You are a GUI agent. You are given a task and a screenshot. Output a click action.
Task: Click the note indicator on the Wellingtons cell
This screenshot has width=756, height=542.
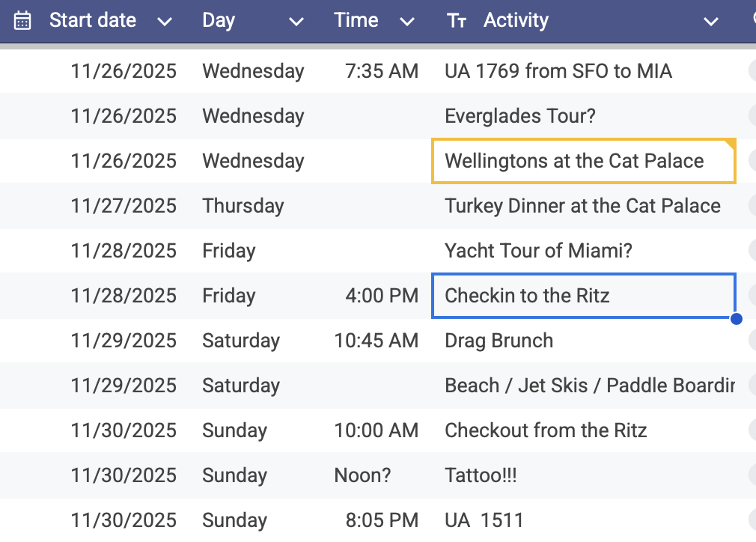point(731,144)
